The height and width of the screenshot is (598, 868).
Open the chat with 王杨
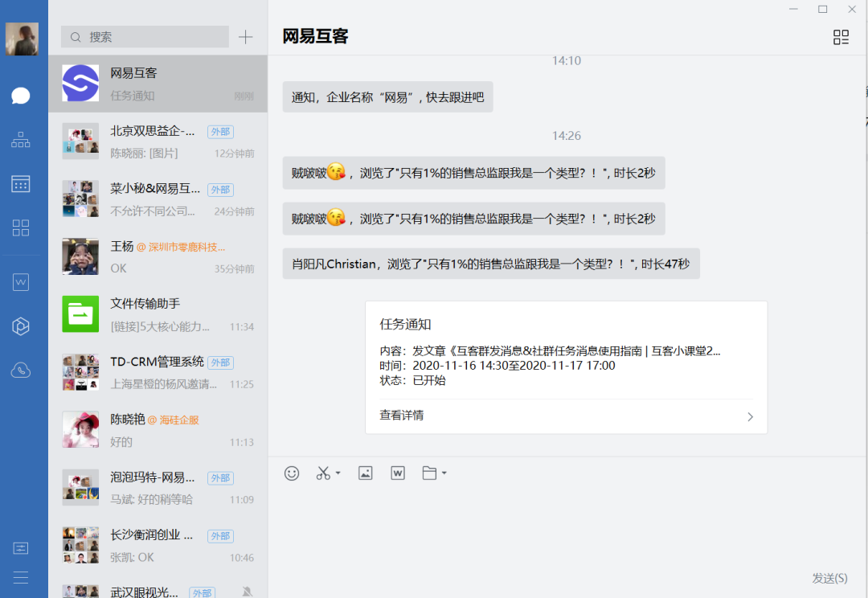pos(158,257)
